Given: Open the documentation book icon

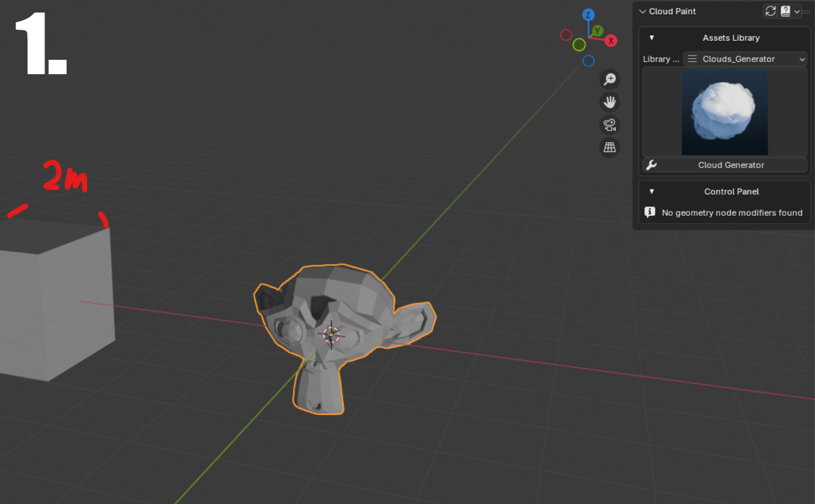Looking at the screenshot, I should click(785, 11).
